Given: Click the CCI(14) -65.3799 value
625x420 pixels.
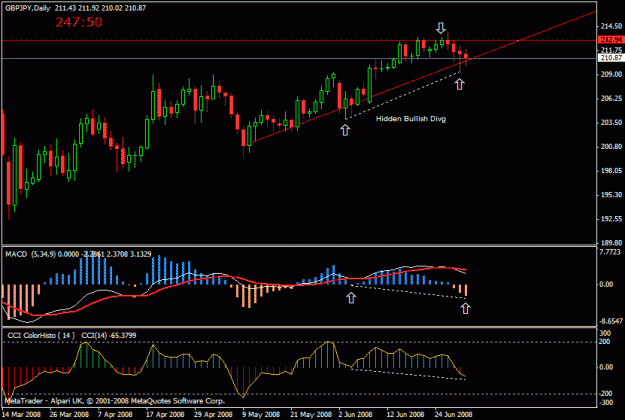Looking at the screenshot, I should (x=109, y=336).
